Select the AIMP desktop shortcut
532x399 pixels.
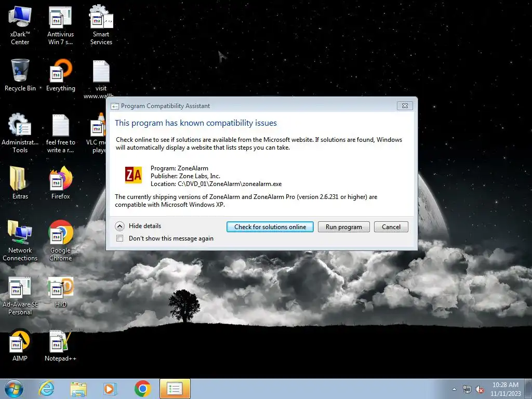[x=20, y=345]
